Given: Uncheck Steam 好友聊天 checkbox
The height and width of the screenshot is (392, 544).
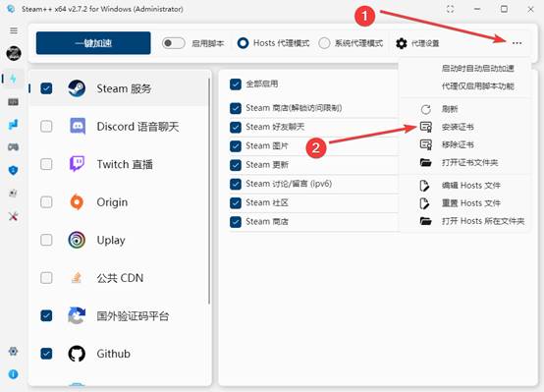Looking at the screenshot, I should [236, 127].
